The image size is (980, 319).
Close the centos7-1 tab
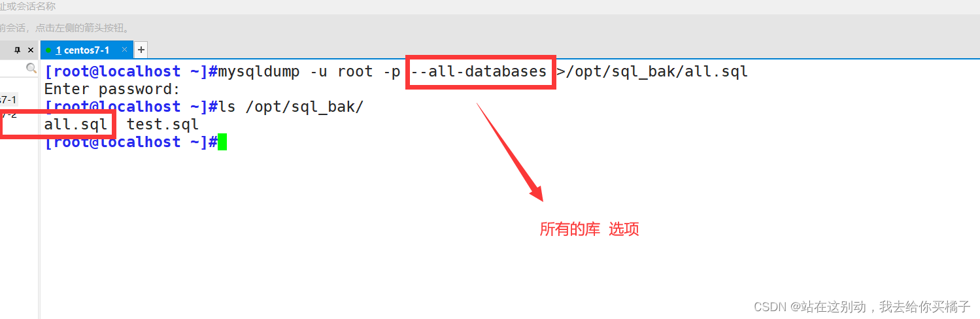125,50
